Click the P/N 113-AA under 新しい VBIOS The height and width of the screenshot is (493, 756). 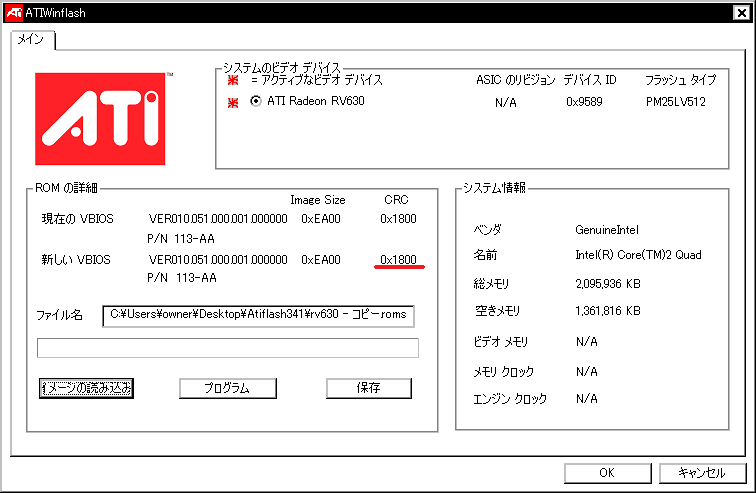[182, 278]
